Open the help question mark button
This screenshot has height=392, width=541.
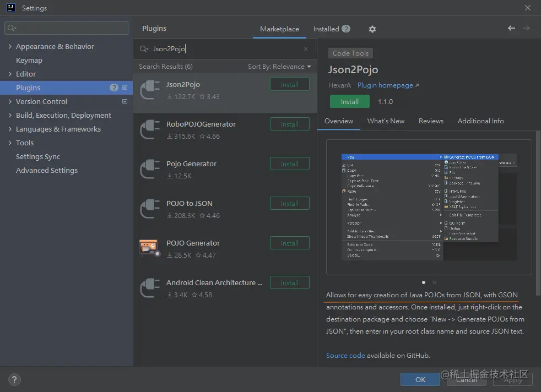tap(14, 379)
